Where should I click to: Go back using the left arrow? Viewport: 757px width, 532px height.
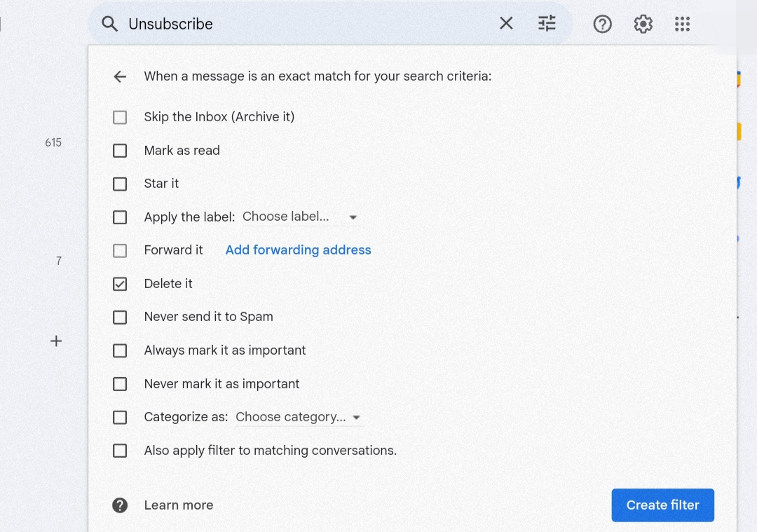click(120, 76)
